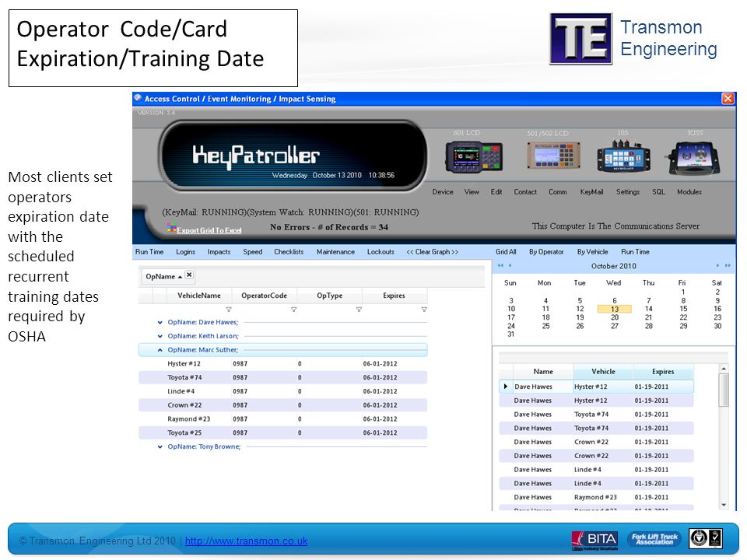Click the window title bar app icon
This screenshot has width=747, height=560.
pos(138,98)
